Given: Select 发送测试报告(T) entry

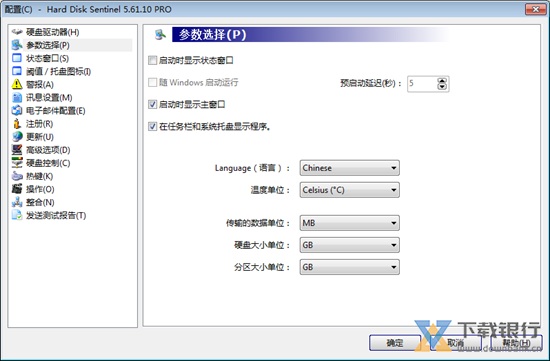Looking at the screenshot, I should (x=56, y=215).
